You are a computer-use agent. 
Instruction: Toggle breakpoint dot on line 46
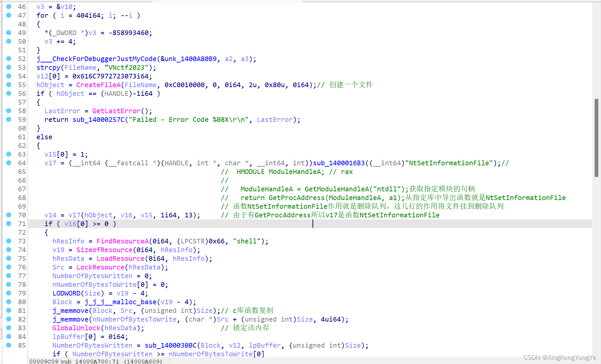[9, 6]
